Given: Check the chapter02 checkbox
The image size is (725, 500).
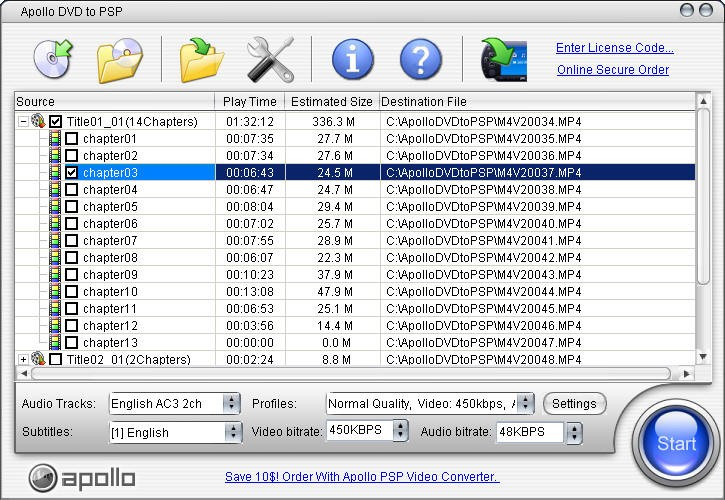Looking at the screenshot, I should point(71,155).
